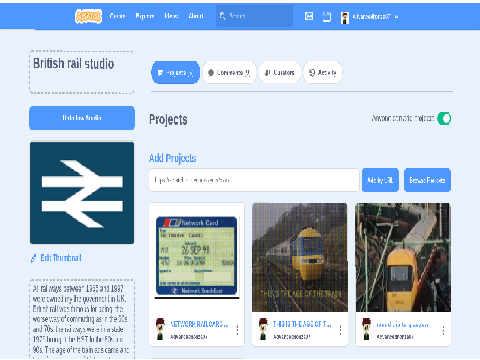Open the My Stuff folder icon
Viewport: 480px width, 360px height.
tap(327, 16)
